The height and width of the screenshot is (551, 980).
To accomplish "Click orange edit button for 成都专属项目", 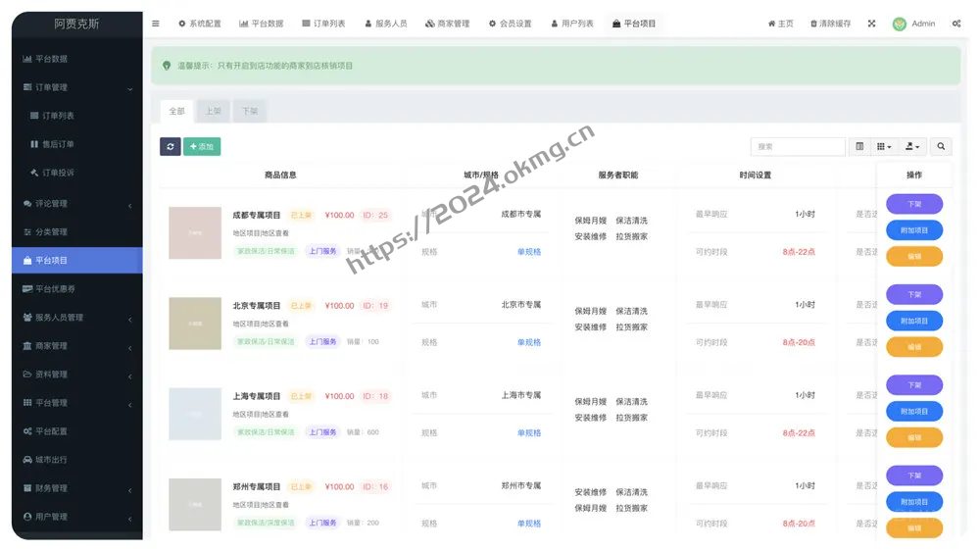I will click(x=914, y=257).
